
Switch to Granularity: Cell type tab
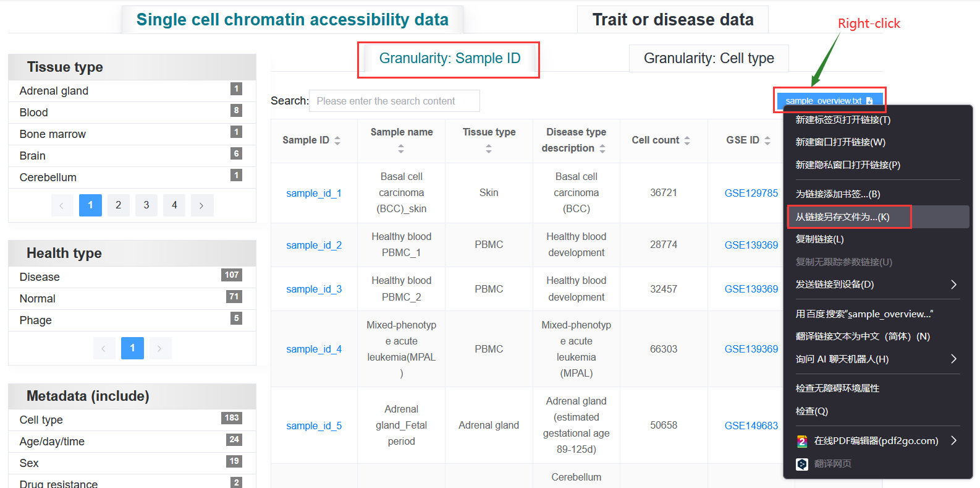tap(709, 58)
